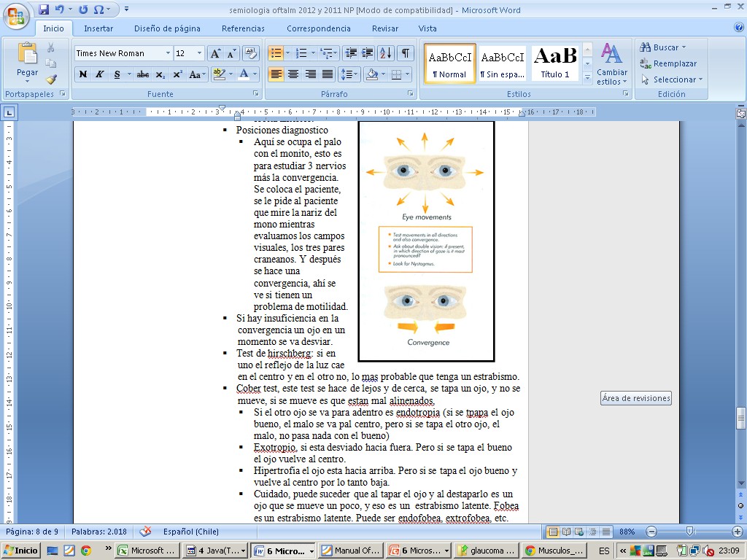This screenshot has width=747, height=560.
Task: Click the zoom slider handle
Action: click(689, 532)
